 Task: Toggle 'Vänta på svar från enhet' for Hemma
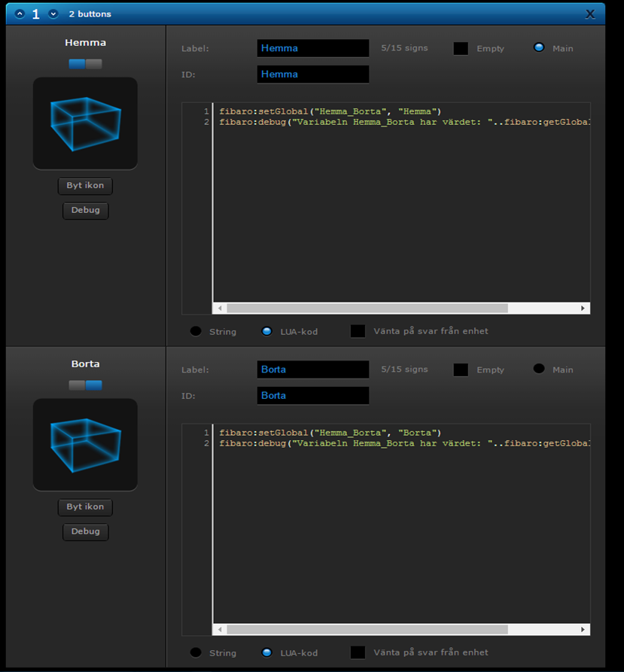pos(358,331)
